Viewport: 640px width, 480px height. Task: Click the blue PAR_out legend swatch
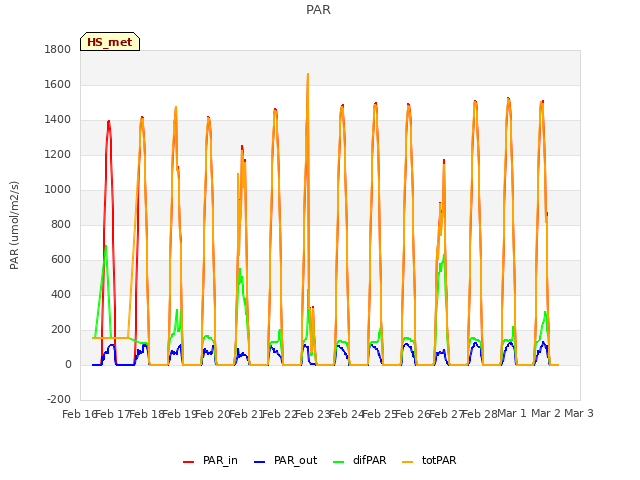click(x=260, y=462)
